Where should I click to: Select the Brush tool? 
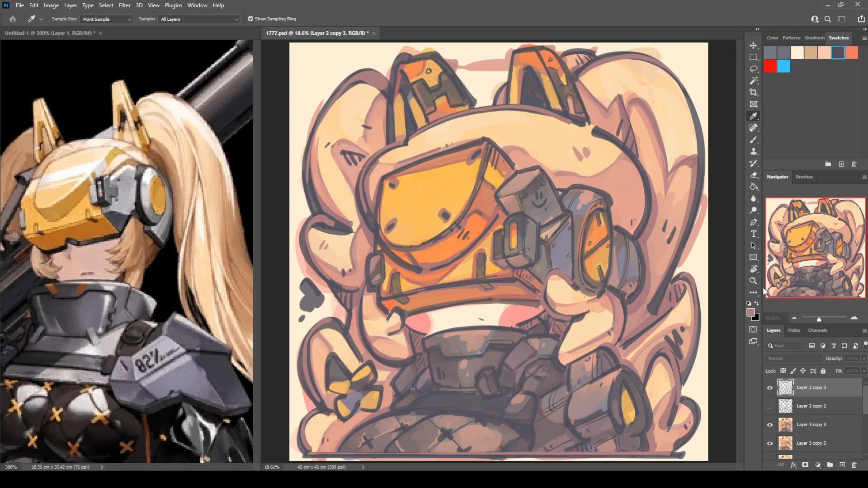pos(754,140)
